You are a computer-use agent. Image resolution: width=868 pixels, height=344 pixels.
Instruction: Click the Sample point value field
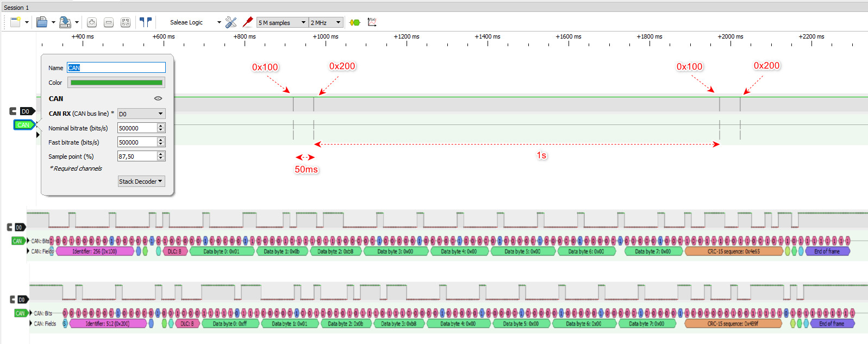[x=137, y=156]
